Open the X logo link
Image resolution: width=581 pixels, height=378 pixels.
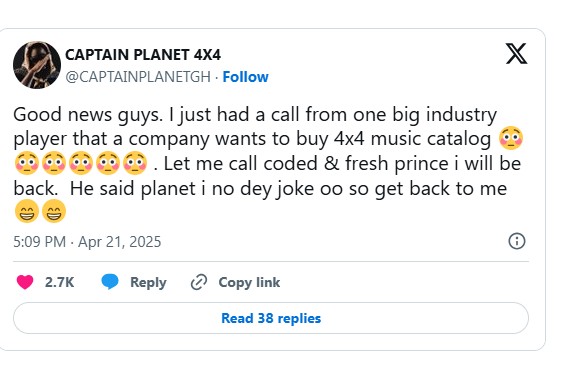click(517, 54)
